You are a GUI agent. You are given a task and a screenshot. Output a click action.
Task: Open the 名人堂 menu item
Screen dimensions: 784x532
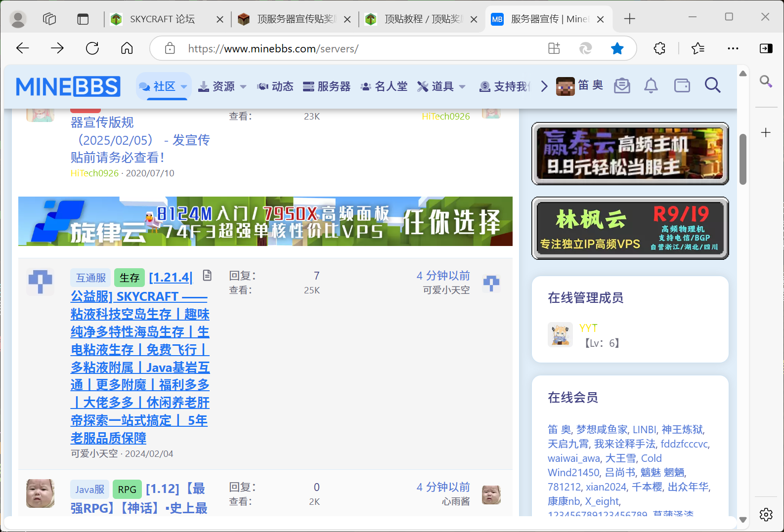pyautogui.click(x=384, y=86)
